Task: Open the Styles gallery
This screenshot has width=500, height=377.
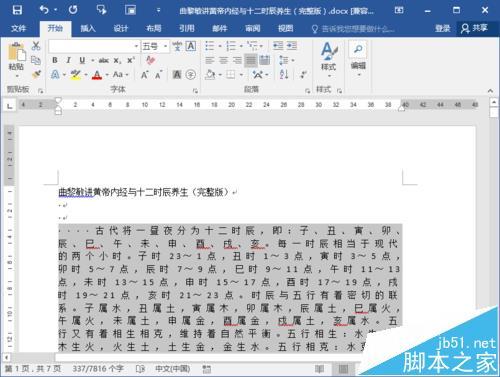Action: point(328,60)
